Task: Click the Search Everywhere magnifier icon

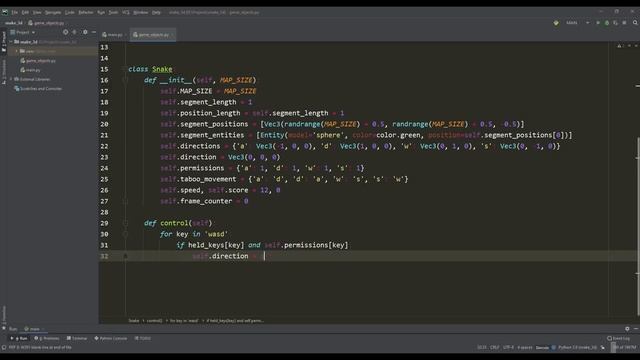Action: tap(635, 23)
